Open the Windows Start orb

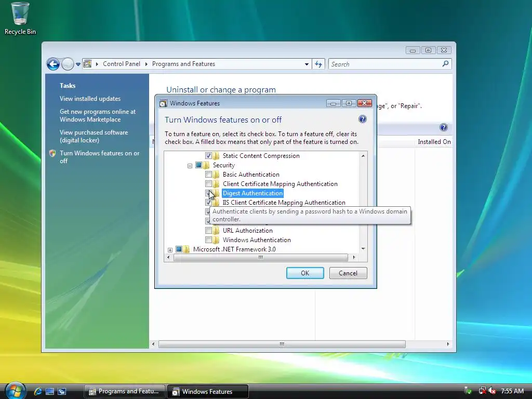[15, 391]
